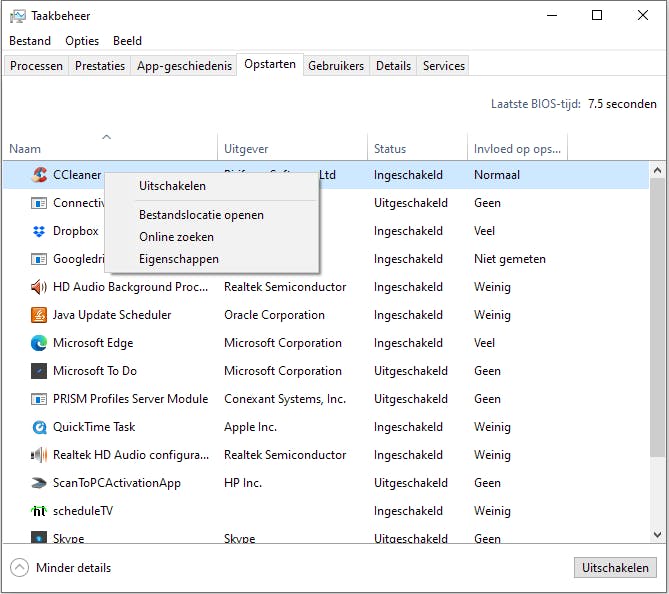Switch to the Processen tab
Screen dimensions: 669x594
(36, 66)
